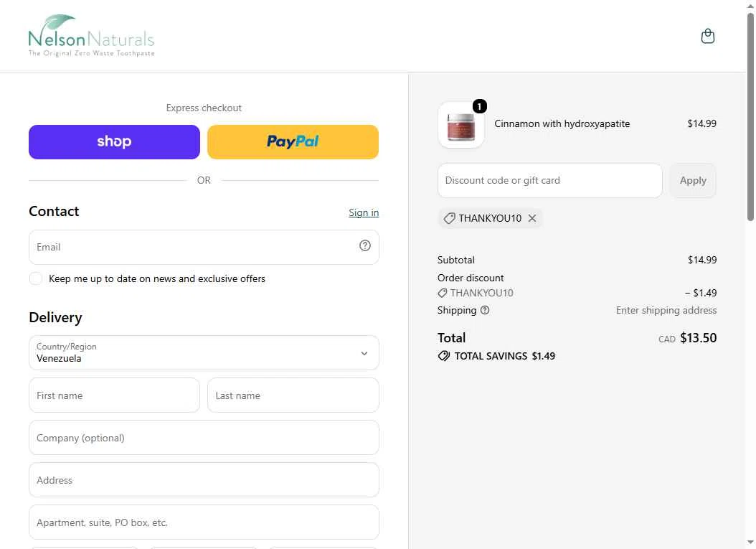The height and width of the screenshot is (549, 756).
Task: Click the '– $1.49' discount amount
Action: pyautogui.click(x=701, y=293)
